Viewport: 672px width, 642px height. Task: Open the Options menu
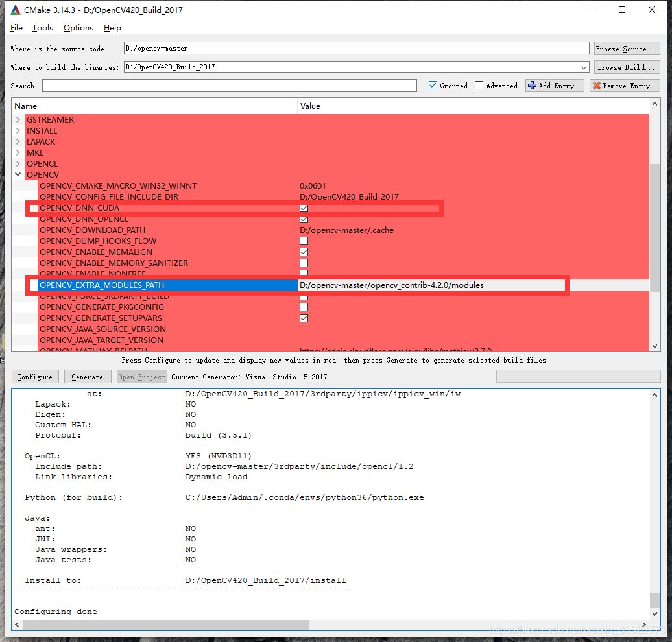[x=78, y=28]
